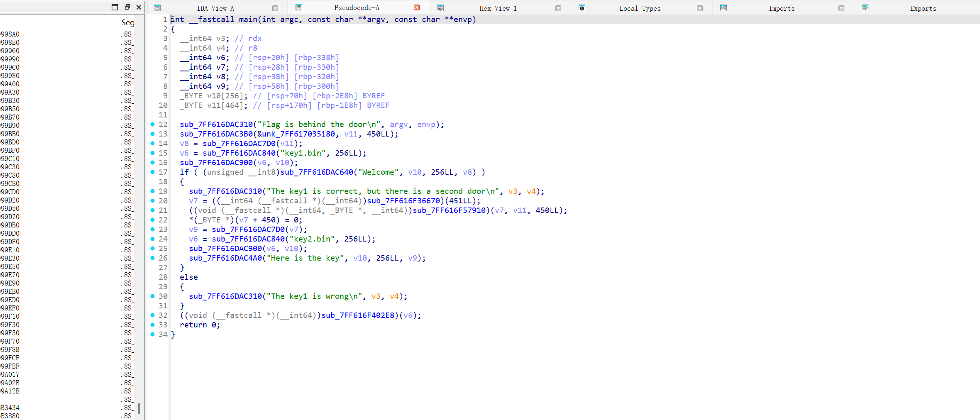
Task: Select function row B3434 in list
Action: tap(67, 408)
